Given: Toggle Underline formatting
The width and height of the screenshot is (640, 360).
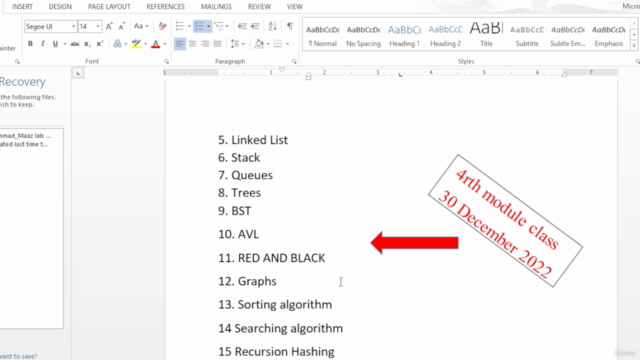Looking at the screenshot, I should point(55,44).
